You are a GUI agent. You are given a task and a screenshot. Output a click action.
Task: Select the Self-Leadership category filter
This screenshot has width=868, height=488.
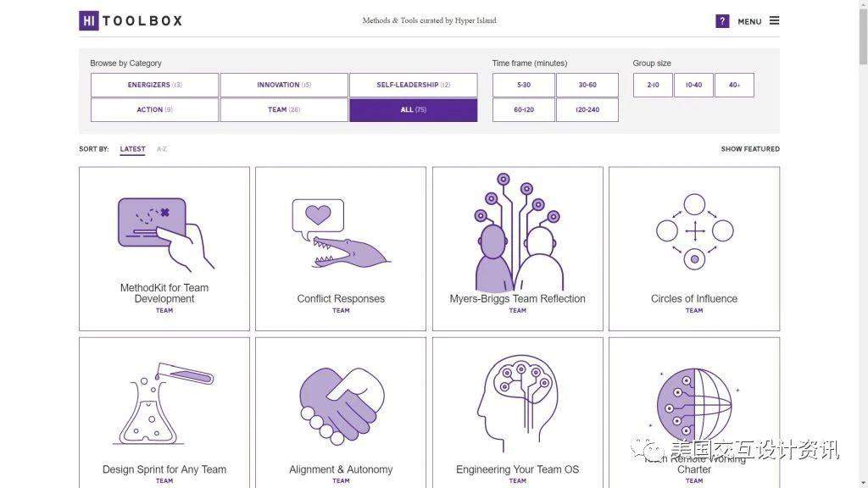[413, 86]
